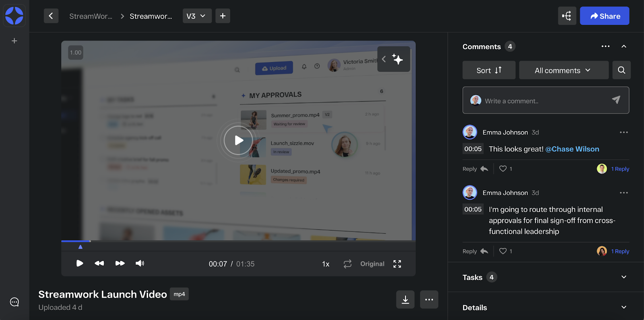Screen dimensions: 644x320
Task: Click the mp4 file type badge
Action: (x=179, y=294)
